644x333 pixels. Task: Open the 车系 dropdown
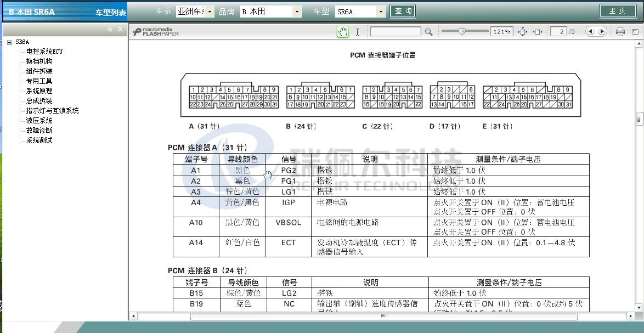click(x=211, y=12)
